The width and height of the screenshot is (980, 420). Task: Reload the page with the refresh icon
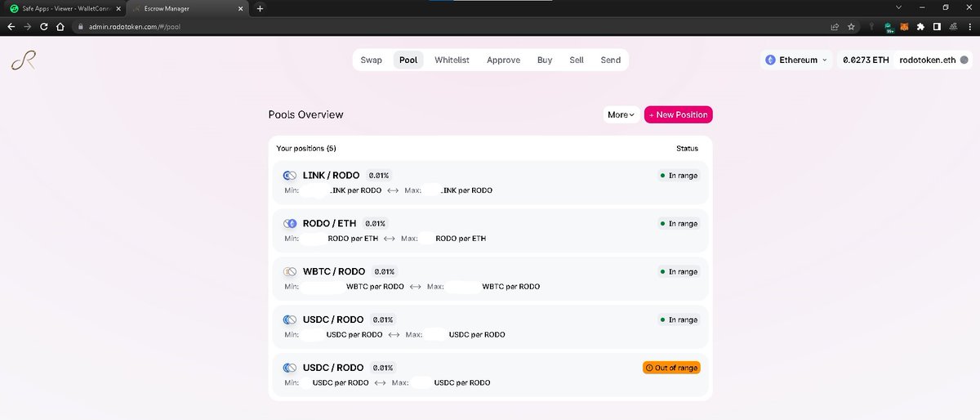[44, 26]
